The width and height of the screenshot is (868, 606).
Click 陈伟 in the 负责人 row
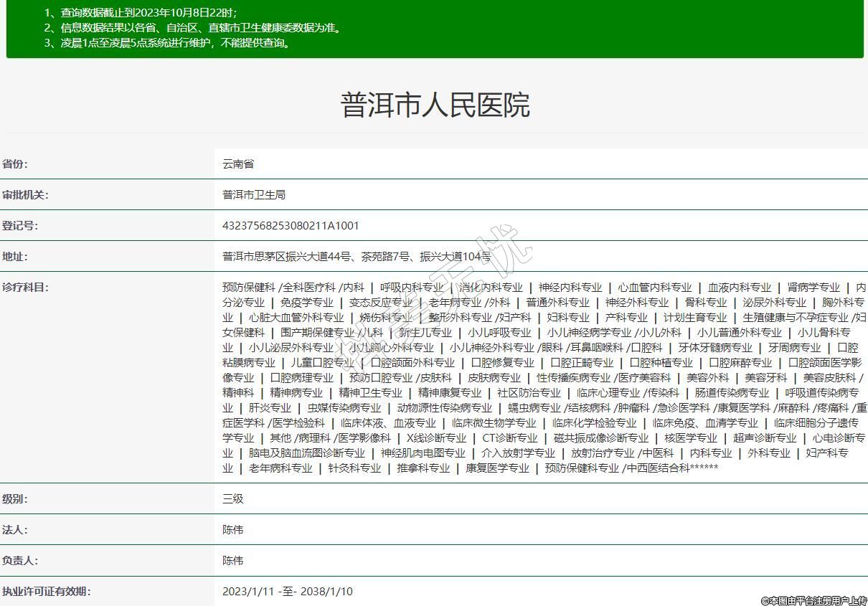coord(233,560)
